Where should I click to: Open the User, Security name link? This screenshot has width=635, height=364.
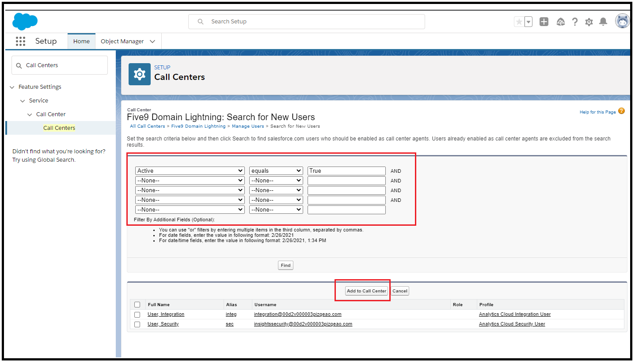(163, 324)
